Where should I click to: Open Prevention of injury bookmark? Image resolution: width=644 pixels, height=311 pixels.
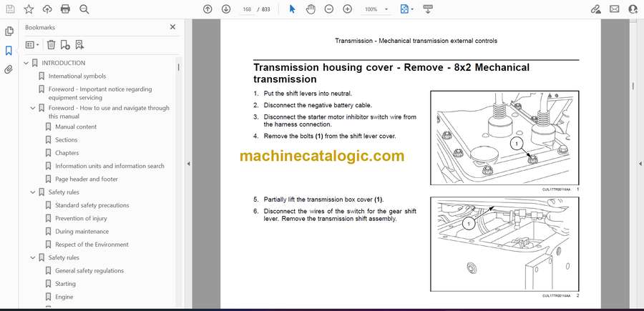click(82, 218)
